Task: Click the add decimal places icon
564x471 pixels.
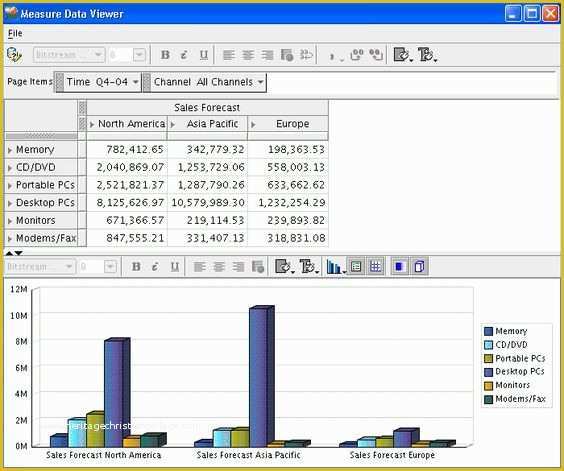Action: click(x=356, y=55)
